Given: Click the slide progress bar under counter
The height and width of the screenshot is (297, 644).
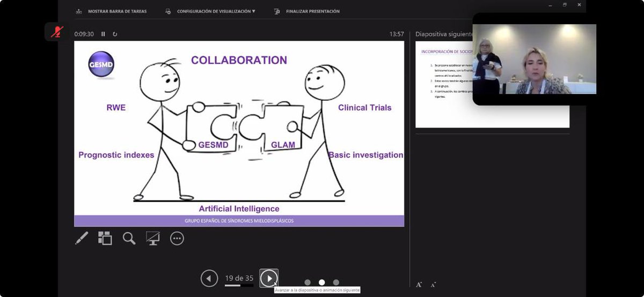Looking at the screenshot, I should [239, 285].
